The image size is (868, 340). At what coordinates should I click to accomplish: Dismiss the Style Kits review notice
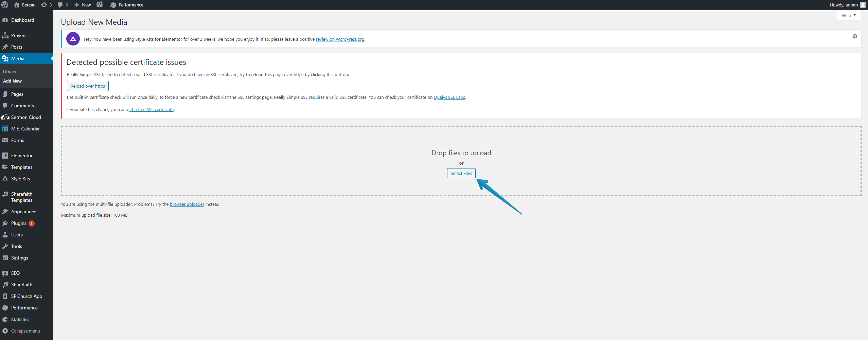854,36
